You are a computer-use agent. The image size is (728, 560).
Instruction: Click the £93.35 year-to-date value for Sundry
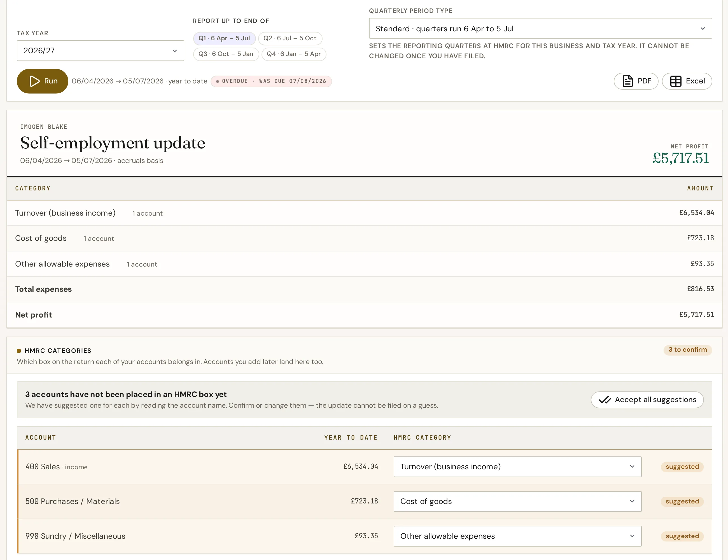[x=366, y=536]
